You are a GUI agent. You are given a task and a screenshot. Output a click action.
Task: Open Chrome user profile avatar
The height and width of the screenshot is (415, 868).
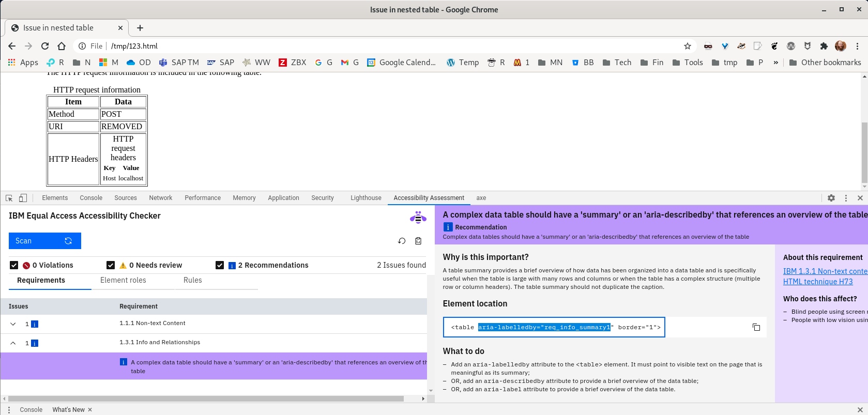pos(841,46)
